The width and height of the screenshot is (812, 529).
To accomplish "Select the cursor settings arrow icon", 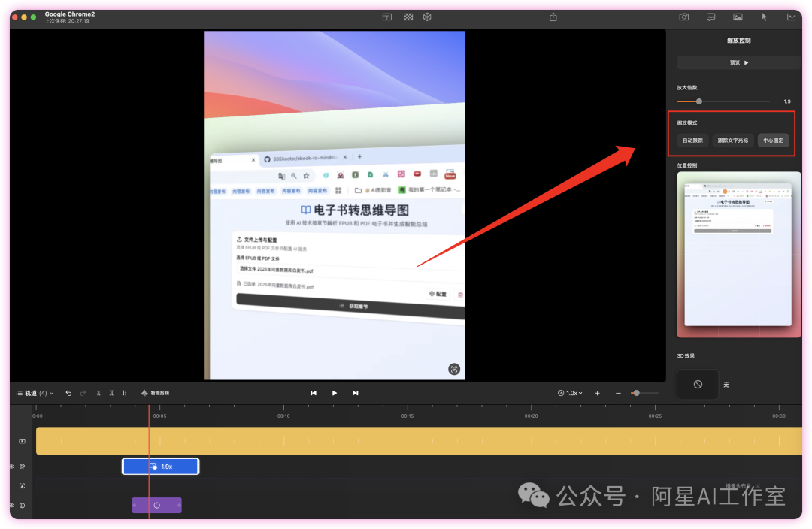I will pyautogui.click(x=765, y=17).
